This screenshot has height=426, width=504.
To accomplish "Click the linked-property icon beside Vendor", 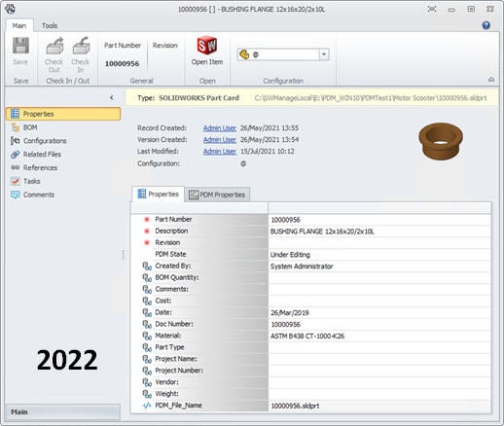I will pyautogui.click(x=147, y=382).
